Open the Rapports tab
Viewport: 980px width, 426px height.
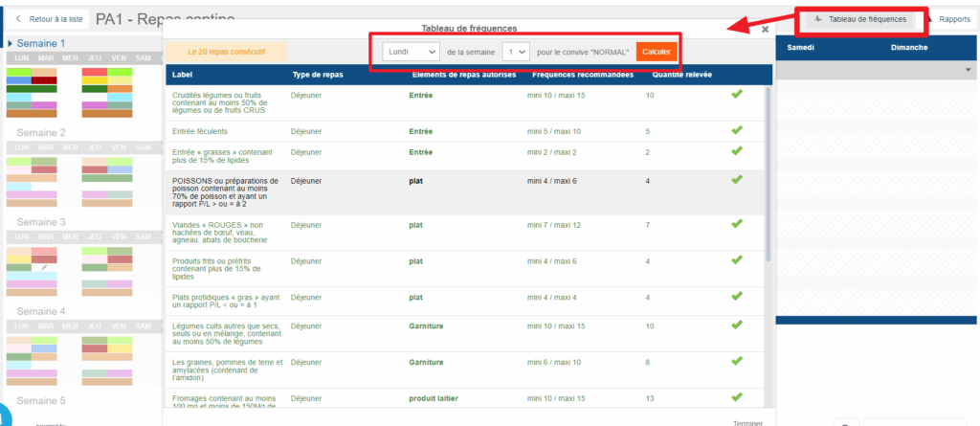(953, 19)
